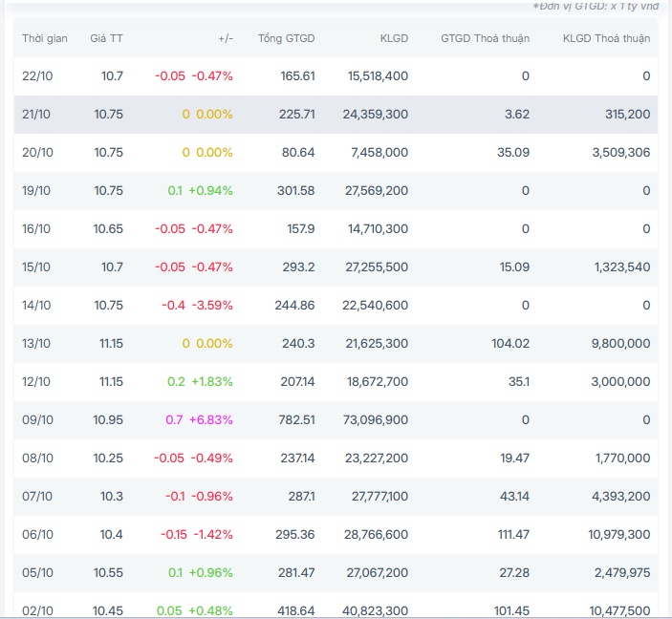672x619 pixels.
Task: Click negotiated volume 3,509,306
Action: point(621,153)
